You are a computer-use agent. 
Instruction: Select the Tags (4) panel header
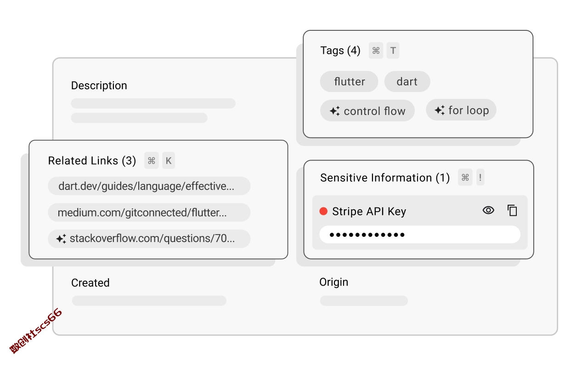pos(340,51)
